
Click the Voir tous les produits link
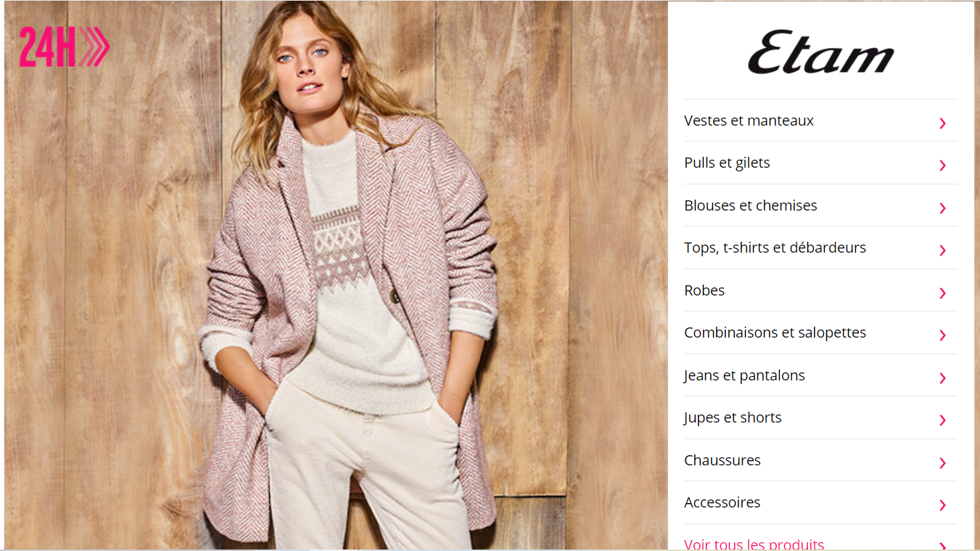pyautogui.click(x=754, y=544)
